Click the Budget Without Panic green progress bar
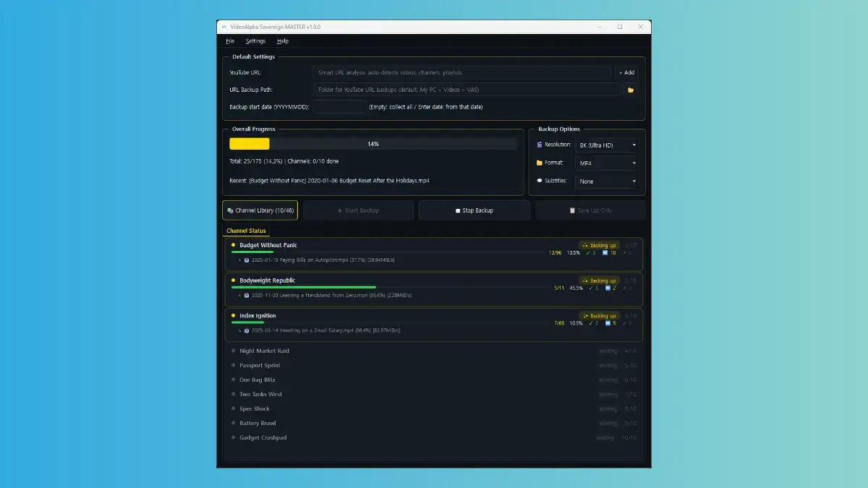The height and width of the screenshot is (488, 868). pyautogui.click(x=252, y=252)
